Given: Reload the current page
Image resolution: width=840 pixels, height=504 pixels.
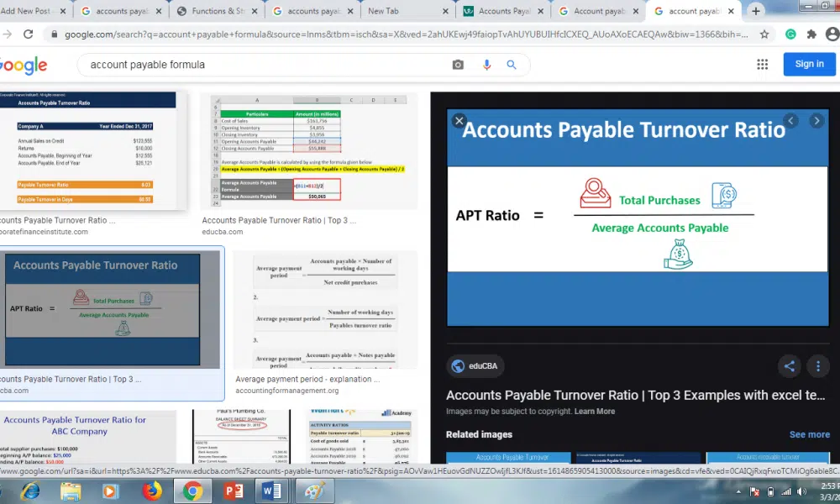Looking at the screenshot, I should pos(28,34).
